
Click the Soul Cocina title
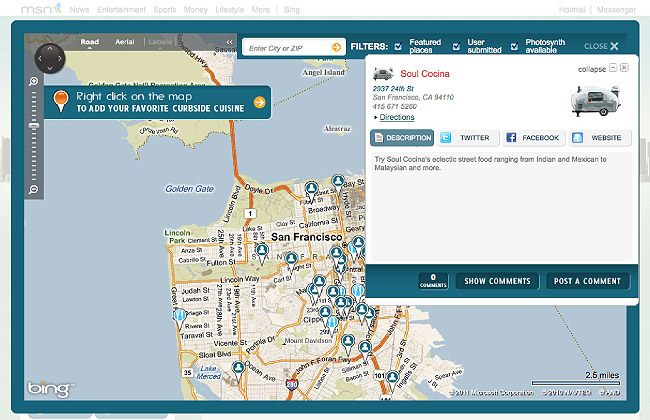point(425,74)
